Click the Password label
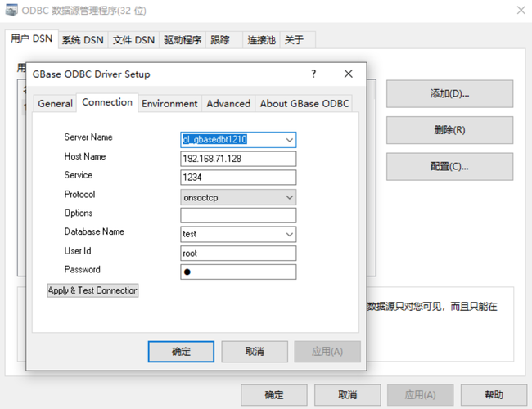 [x=82, y=270]
